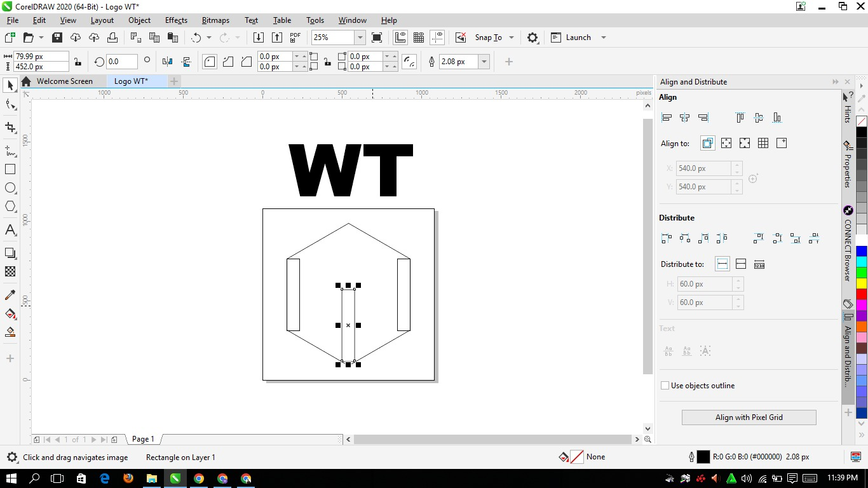Select the Ellipse tool
The width and height of the screenshot is (868, 488).
[10, 188]
